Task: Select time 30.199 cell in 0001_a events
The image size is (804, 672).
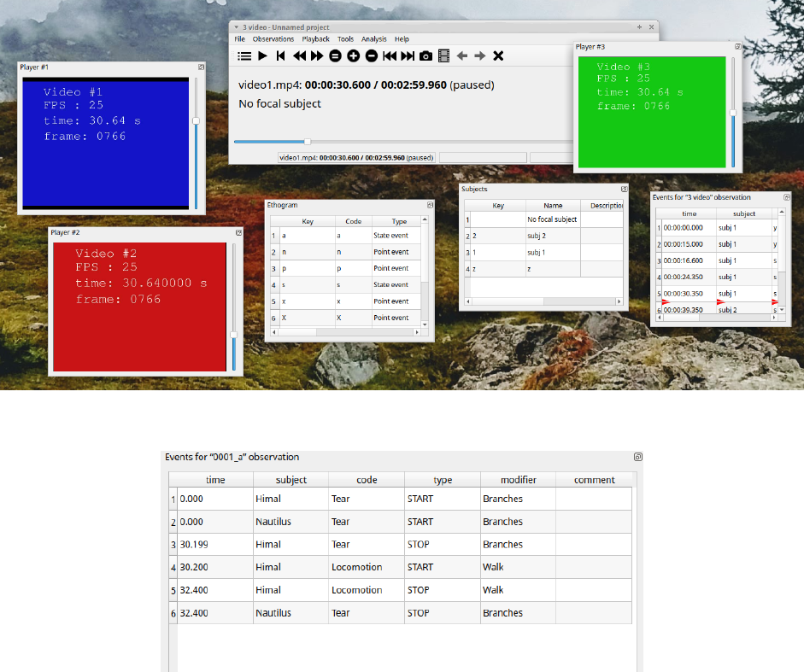Action: coord(214,545)
